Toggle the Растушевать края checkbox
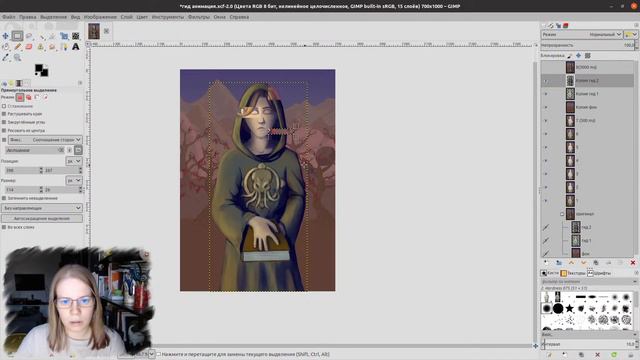 (x=4, y=114)
